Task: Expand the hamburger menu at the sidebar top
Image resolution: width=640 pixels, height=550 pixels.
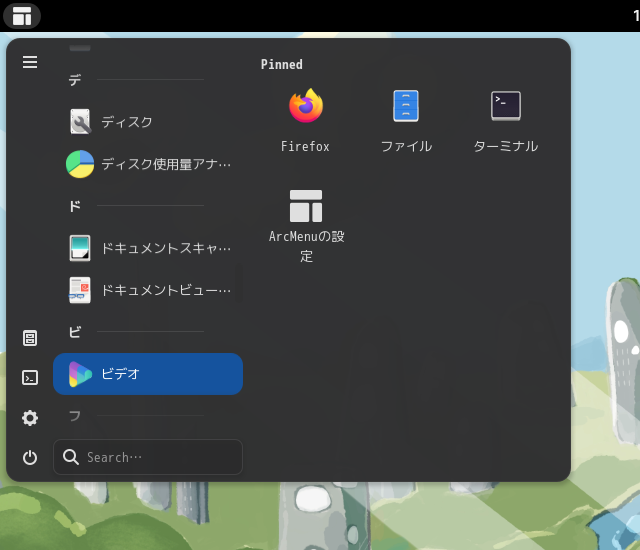Action: tap(30, 62)
